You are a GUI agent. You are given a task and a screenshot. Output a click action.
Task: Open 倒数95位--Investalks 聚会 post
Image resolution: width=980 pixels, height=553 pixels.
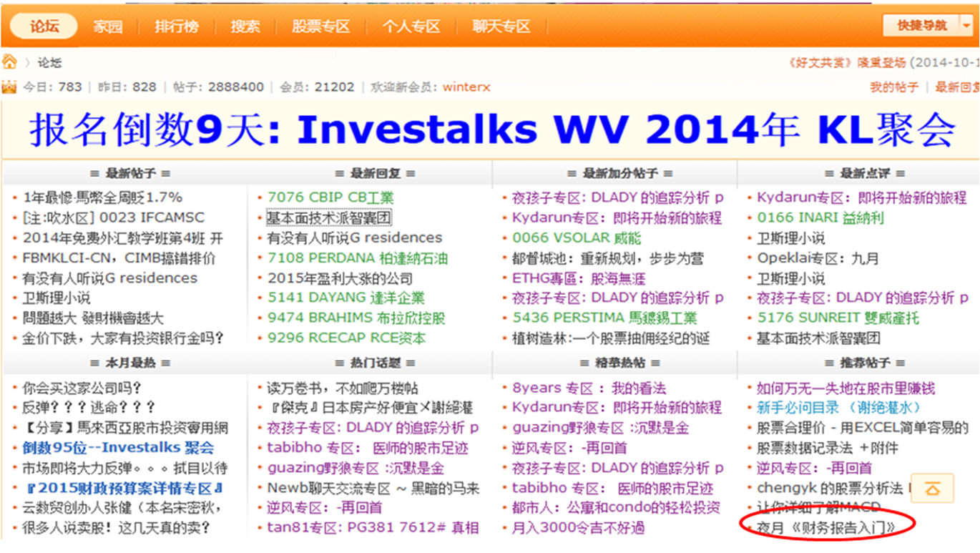pyautogui.click(x=118, y=449)
